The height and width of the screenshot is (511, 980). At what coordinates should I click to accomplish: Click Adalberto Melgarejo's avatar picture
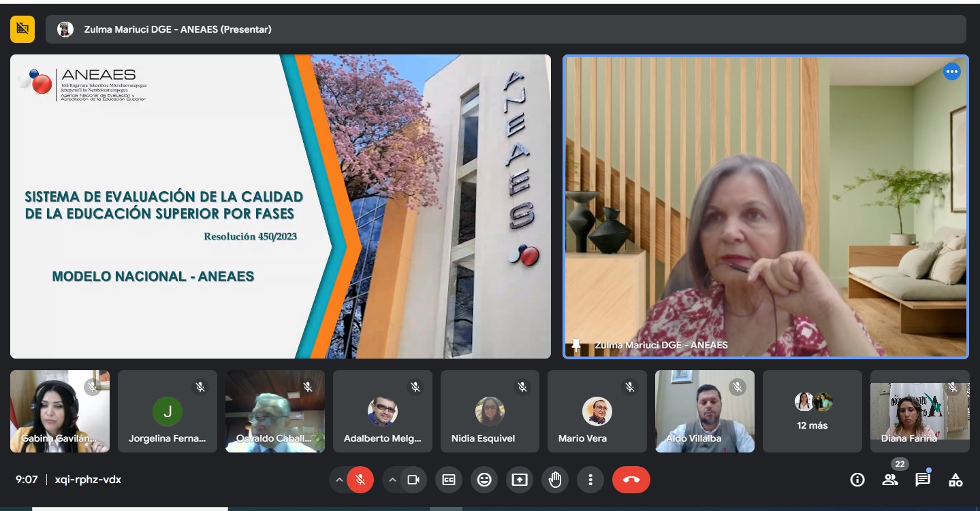(x=383, y=411)
